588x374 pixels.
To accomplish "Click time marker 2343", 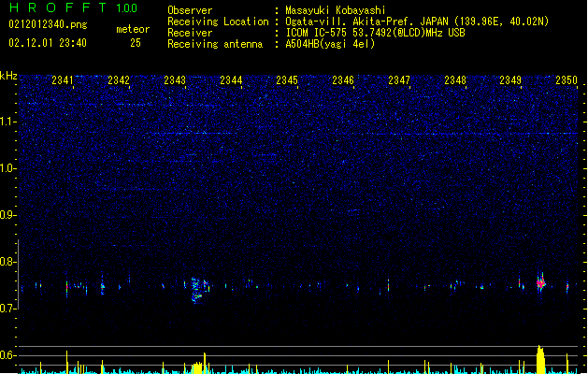I will point(175,80).
